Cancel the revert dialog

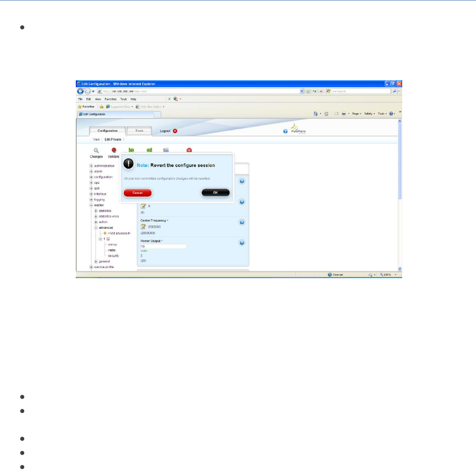tap(137, 193)
